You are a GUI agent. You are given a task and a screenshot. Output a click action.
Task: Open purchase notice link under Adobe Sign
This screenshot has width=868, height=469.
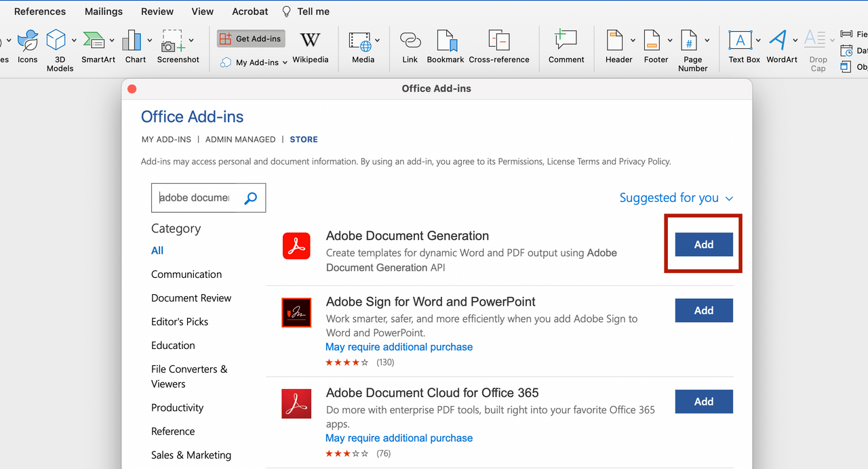click(399, 347)
